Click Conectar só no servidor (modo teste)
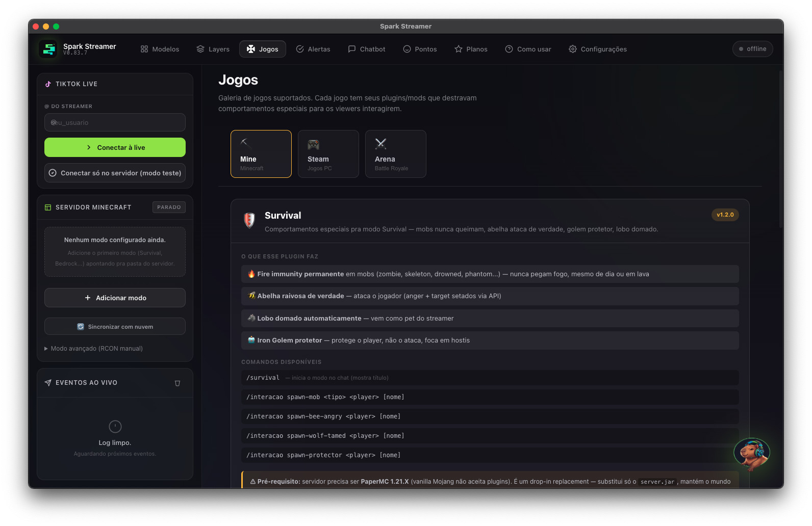The image size is (812, 526). pyautogui.click(x=115, y=173)
